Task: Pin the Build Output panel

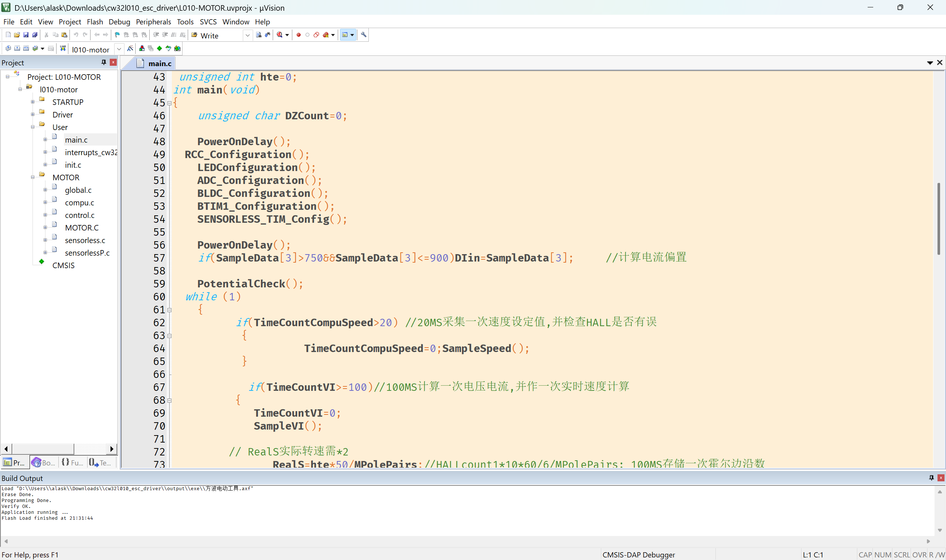Action: click(931, 478)
